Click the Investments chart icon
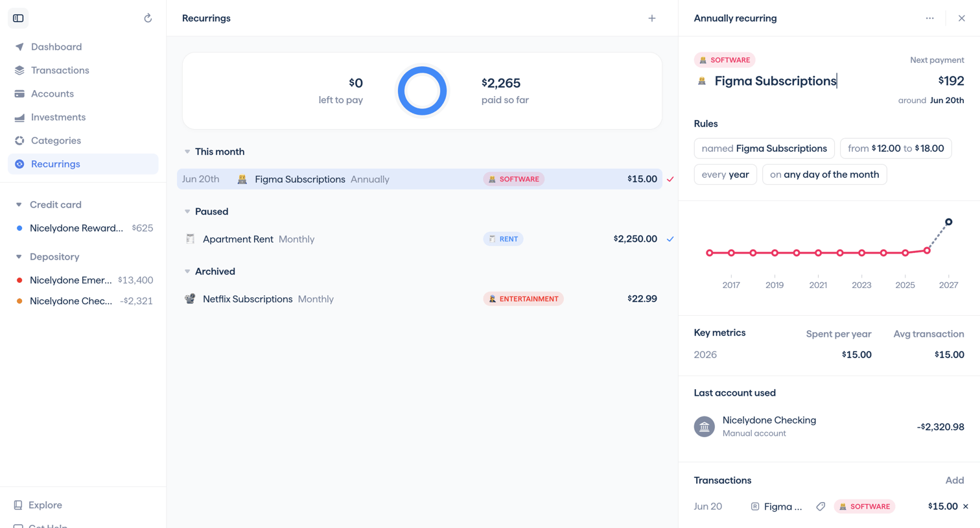 click(19, 117)
